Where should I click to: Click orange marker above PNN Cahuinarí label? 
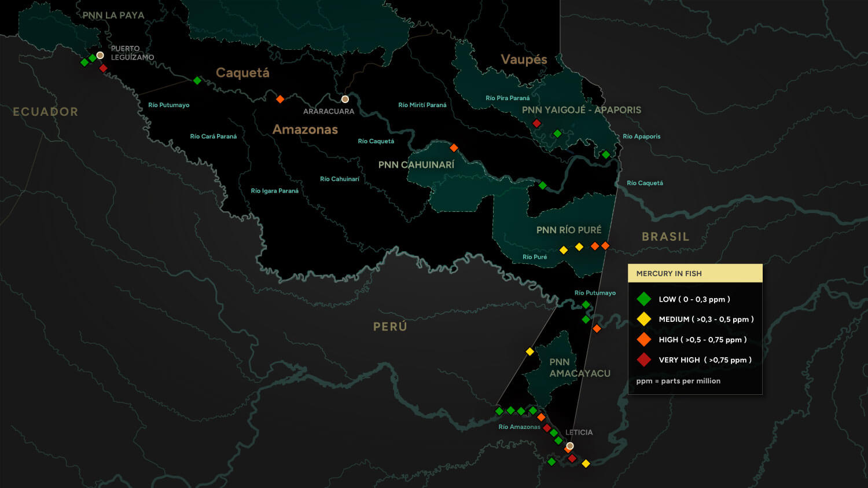(x=454, y=148)
